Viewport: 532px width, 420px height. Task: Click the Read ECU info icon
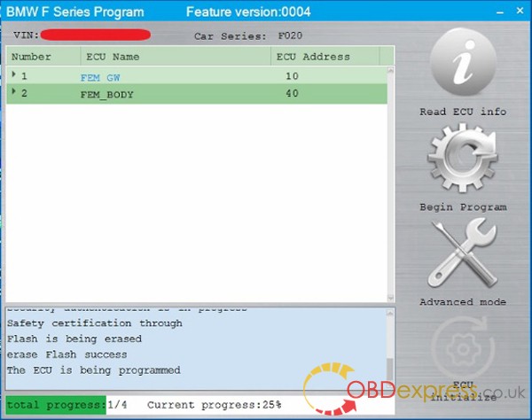[x=463, y=62]
